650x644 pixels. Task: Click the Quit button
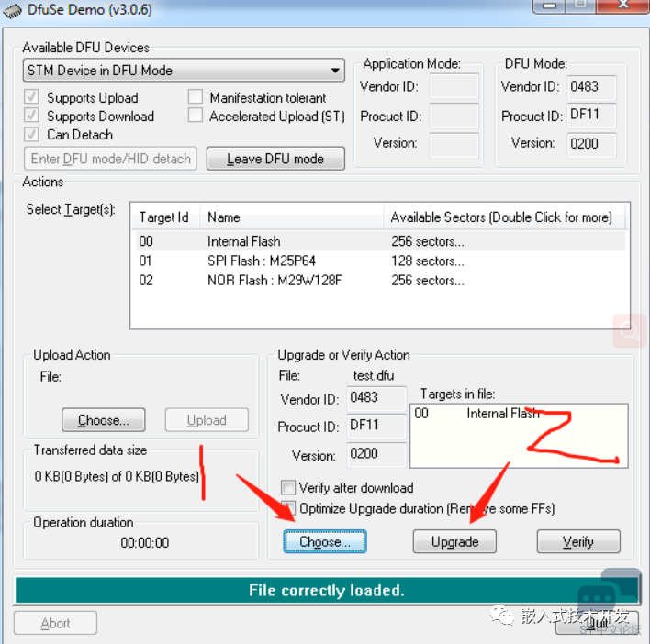tap(598, 623)
